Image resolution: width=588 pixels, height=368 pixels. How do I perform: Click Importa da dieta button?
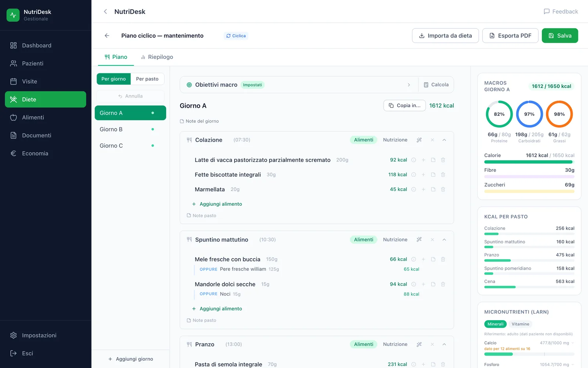point(445,36)
